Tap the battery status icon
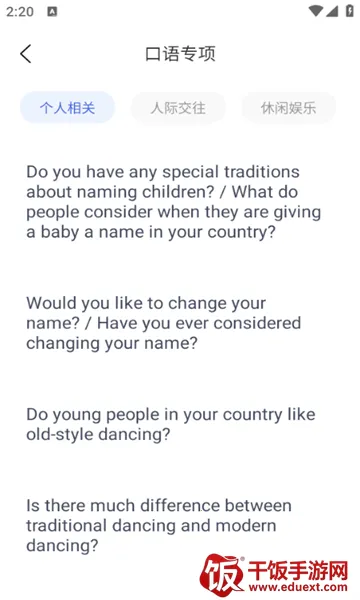360x600 pixels. [349, 11]
